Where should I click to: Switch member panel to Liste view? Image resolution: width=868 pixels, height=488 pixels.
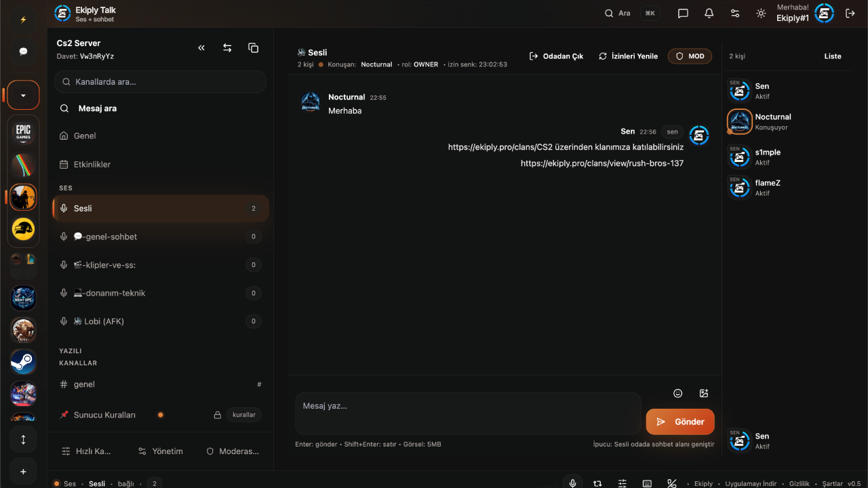click(x=833, y=56)
